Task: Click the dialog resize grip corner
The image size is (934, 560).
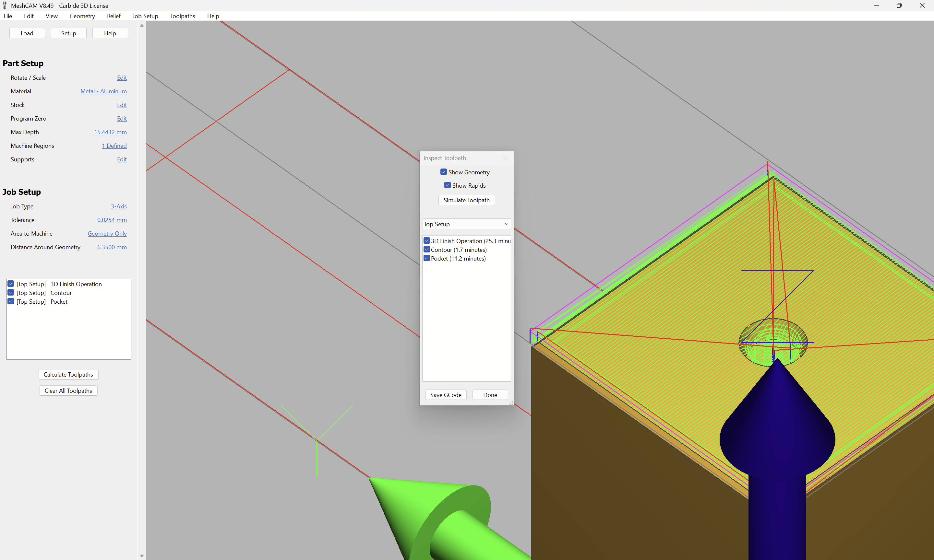Action: click(x=511, y=403)
